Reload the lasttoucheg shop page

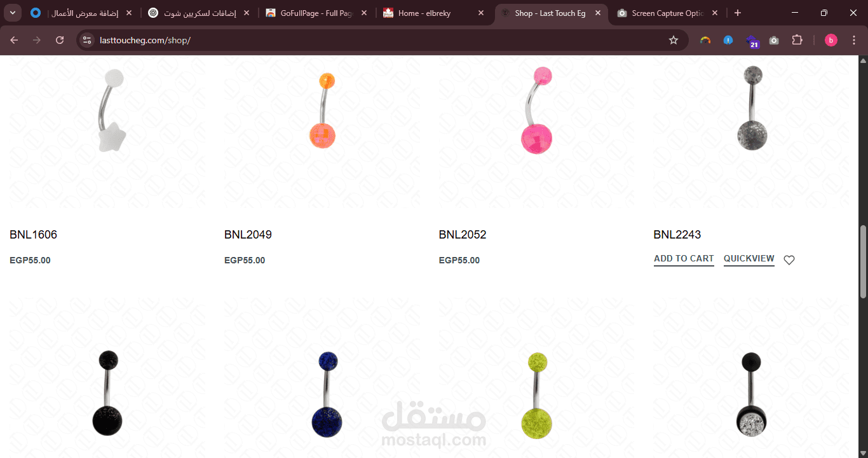tap(60, 40)
